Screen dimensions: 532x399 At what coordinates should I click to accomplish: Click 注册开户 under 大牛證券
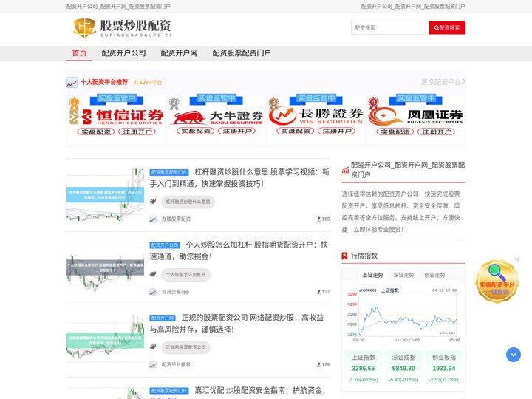pyautogui.click(x=237, y=131)
